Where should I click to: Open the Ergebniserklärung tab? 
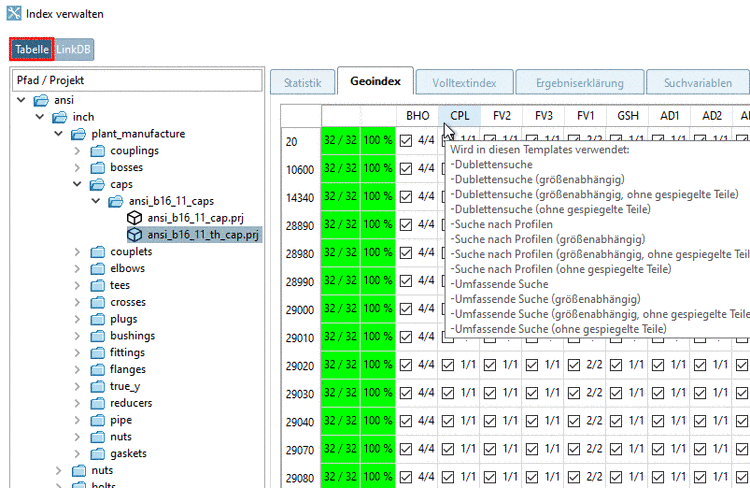[x=580, y=83]
